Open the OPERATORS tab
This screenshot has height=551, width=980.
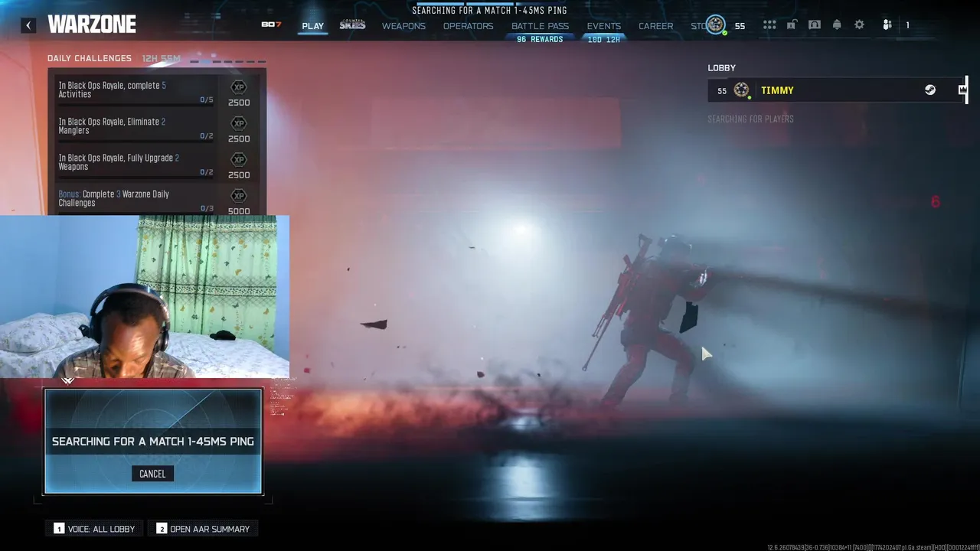coord(468,26)
